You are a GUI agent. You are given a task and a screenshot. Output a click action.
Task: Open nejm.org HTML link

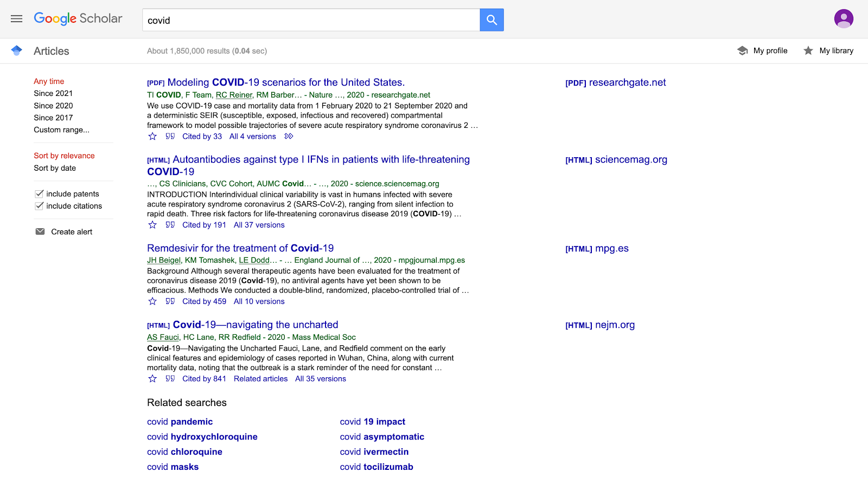[600, 325]
